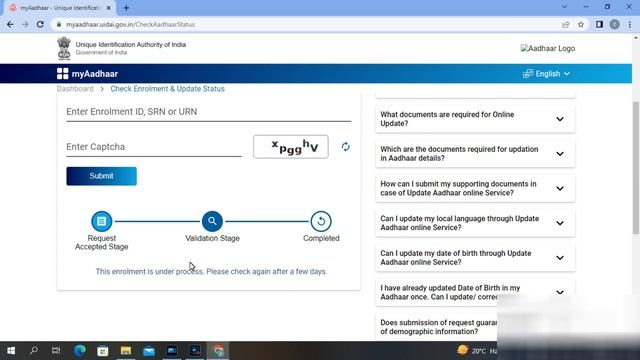
Task: Click the captcha image 'xpgghV'
Action: pos(291,147)
